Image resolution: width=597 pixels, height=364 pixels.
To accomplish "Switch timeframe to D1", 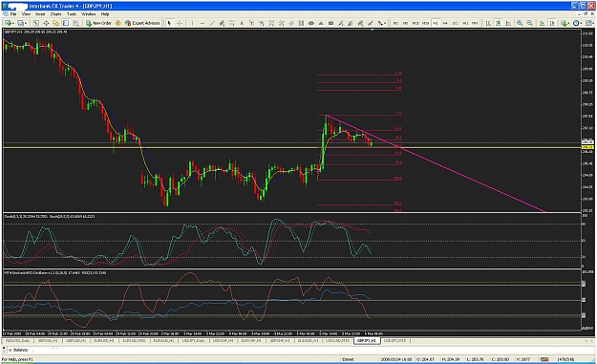I will [455, 23].
